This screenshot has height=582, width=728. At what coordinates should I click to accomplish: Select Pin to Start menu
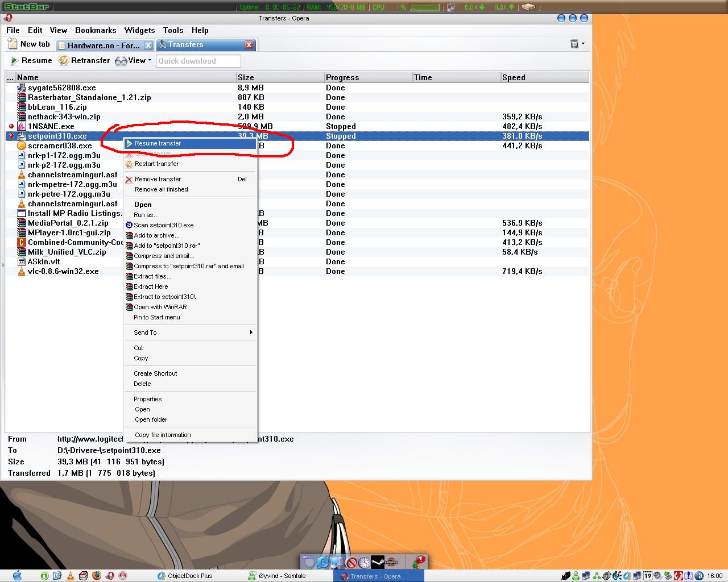tap(190, 317)
